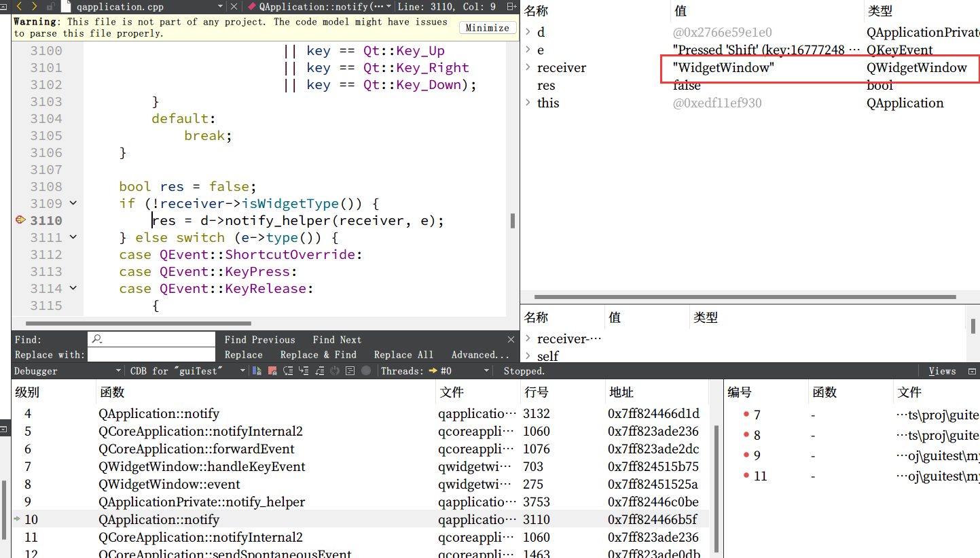The image size is (980, 558).
Task: Select the 'res' variable row
Action: point(750,85)
